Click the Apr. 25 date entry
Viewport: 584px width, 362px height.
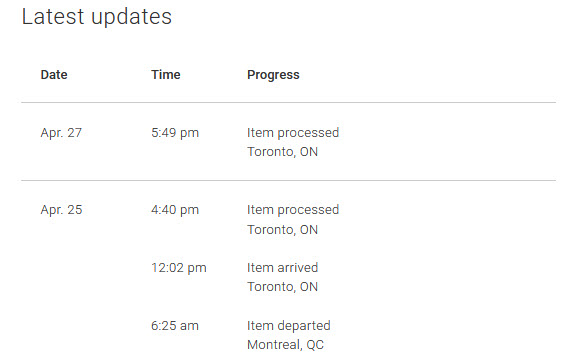(x=61, y=210)
